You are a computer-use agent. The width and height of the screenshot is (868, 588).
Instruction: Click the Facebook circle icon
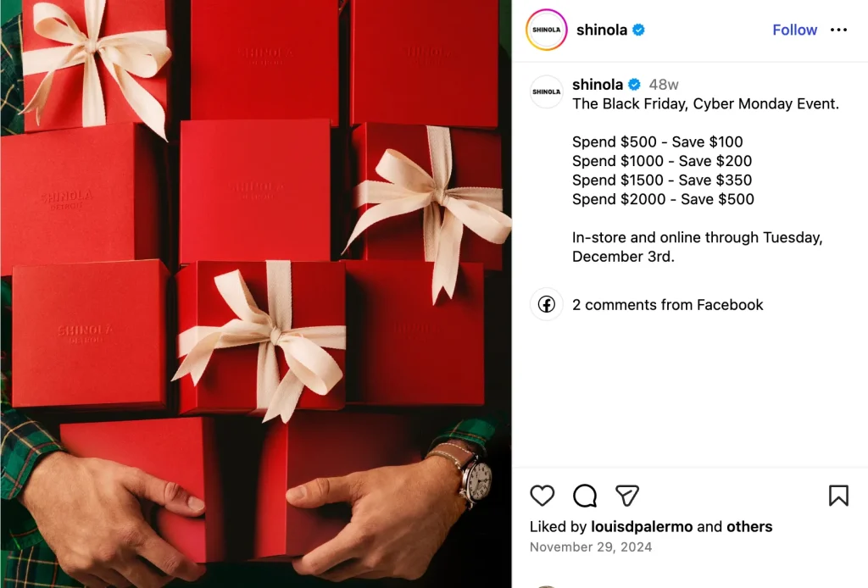[x=547, y=304]
